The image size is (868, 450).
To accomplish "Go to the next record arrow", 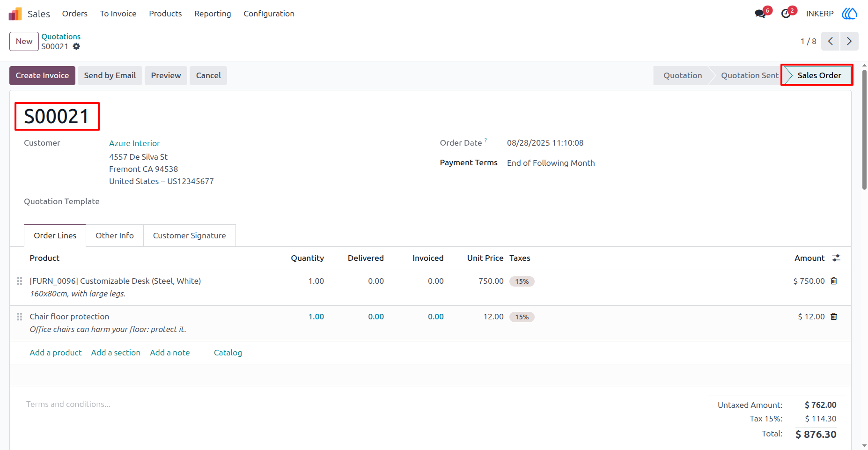I will pyautogui.click(x=849, y=41).
